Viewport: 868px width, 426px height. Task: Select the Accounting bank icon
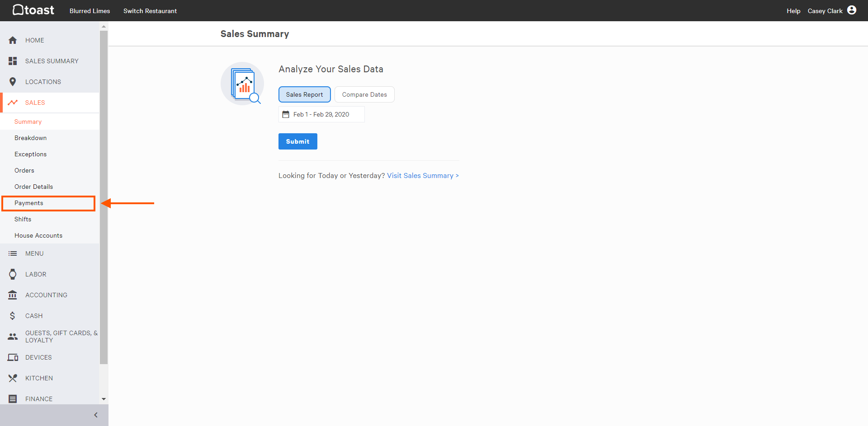click(13, 295)
